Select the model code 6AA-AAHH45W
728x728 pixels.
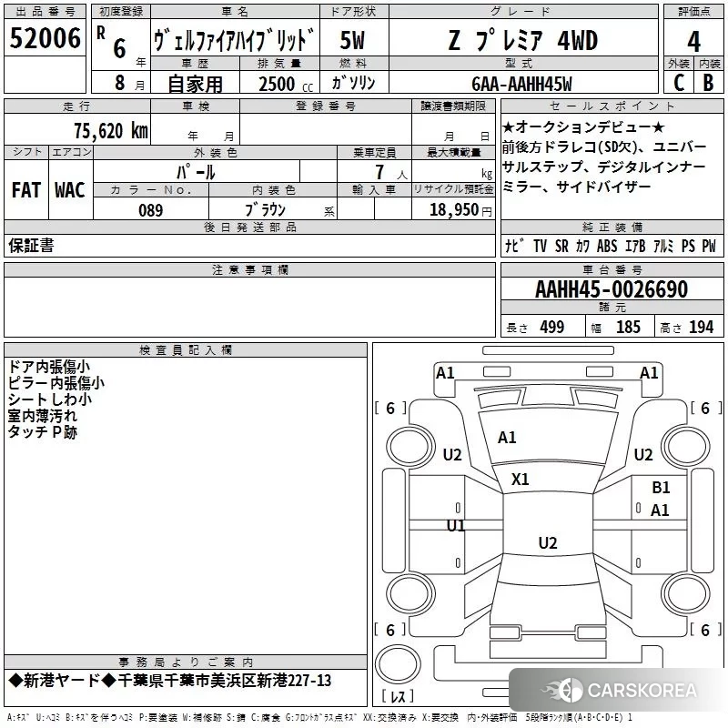pyautogui.click(x=521, y=84)
